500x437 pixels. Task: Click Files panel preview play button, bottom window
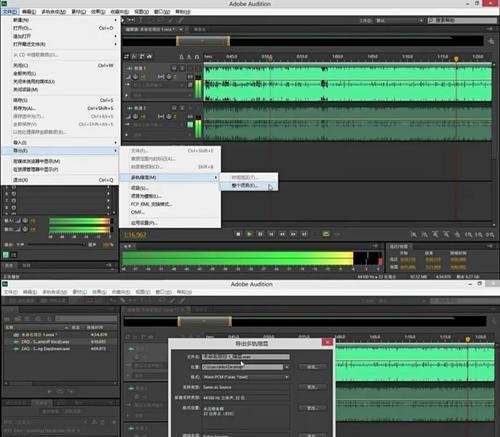pos(50,391)
